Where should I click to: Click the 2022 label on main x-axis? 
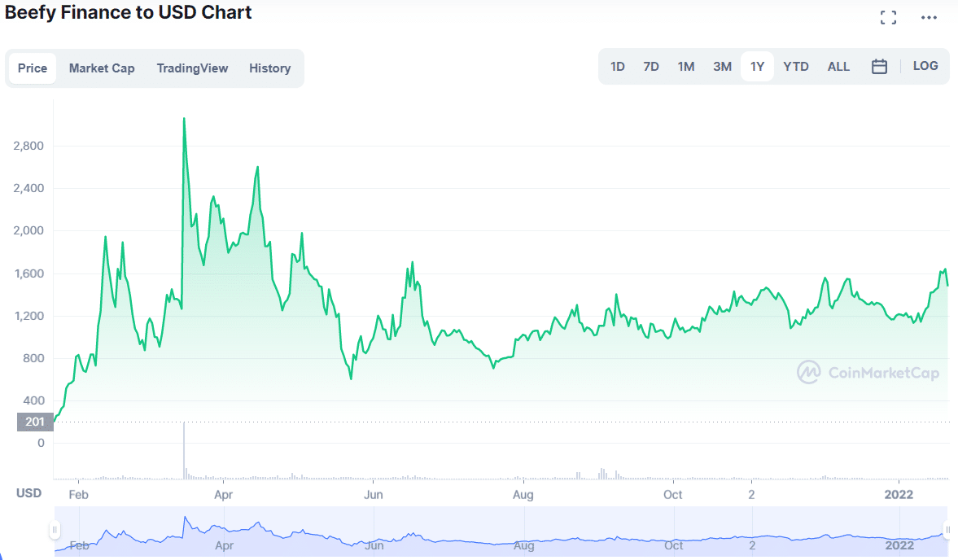(899, 495)
